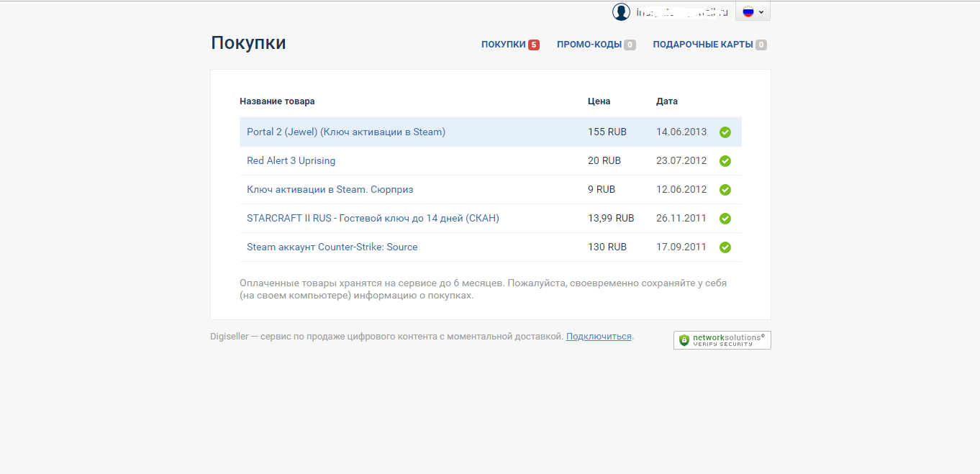
Task: Click green checkmark for STARCRAFT II purchase
Action: coord(725,219)
